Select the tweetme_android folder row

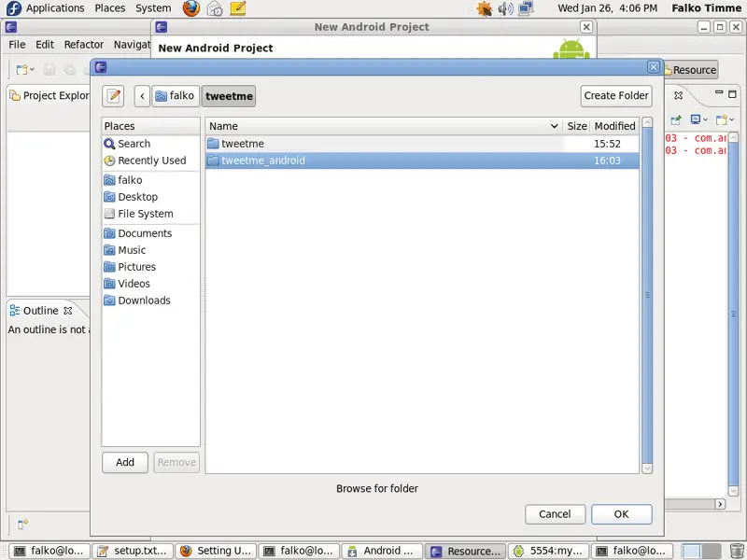[422, 161]
